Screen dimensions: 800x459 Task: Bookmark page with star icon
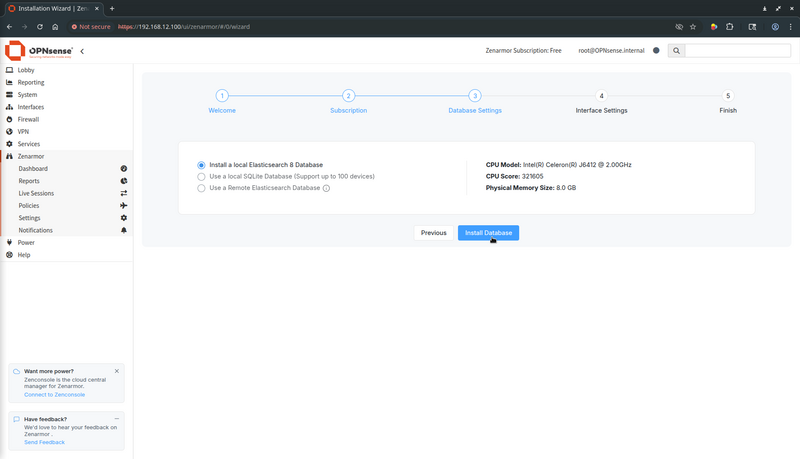point(693,27)
